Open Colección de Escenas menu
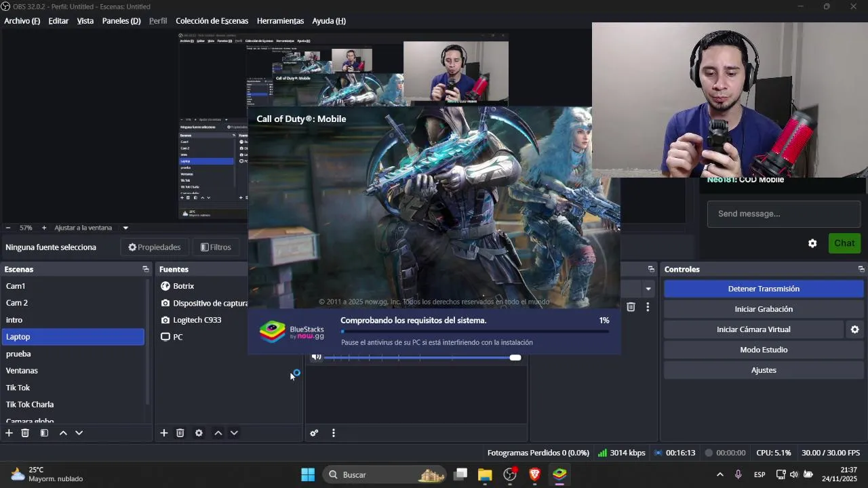The width and height of the screenshot is (868, 488). point(212,21)
